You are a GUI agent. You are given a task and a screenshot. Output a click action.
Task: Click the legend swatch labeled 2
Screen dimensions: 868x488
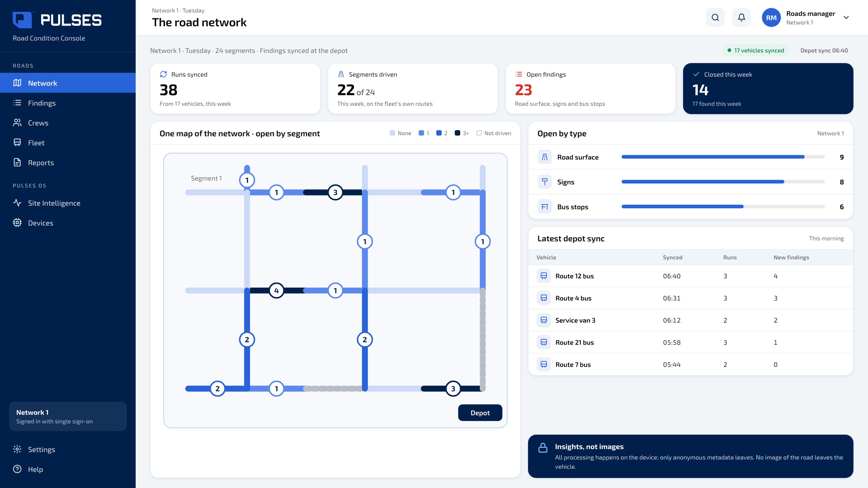coord(439,133)
